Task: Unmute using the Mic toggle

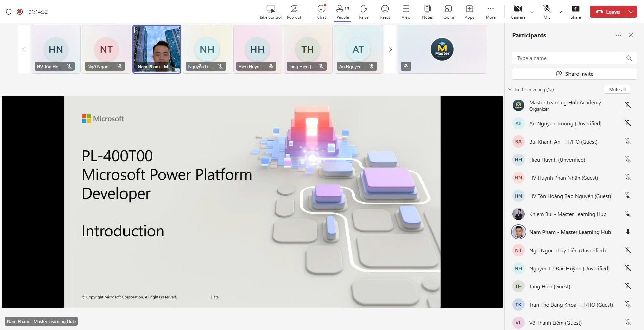Action: coord(547,12)
